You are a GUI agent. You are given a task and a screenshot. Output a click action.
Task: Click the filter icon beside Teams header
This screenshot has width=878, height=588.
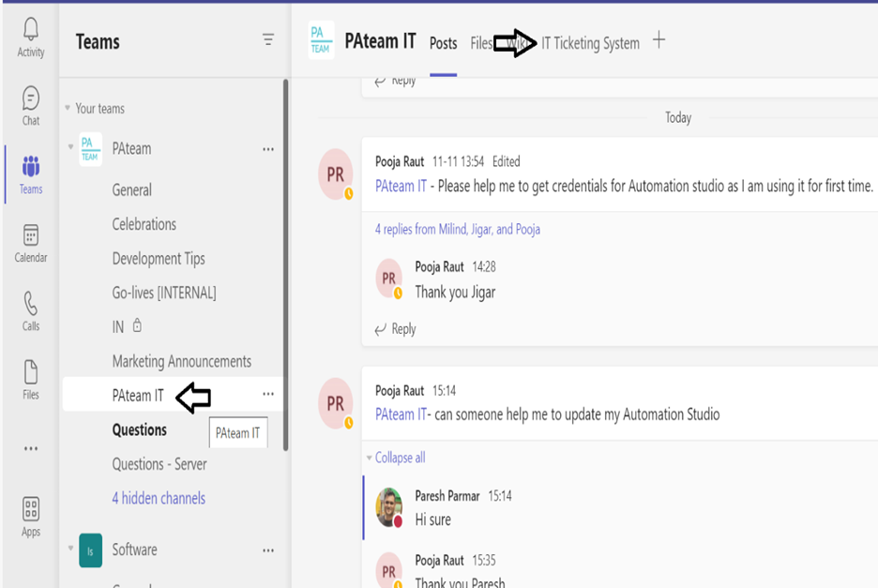pyautogui.click(x=268, y=39)
